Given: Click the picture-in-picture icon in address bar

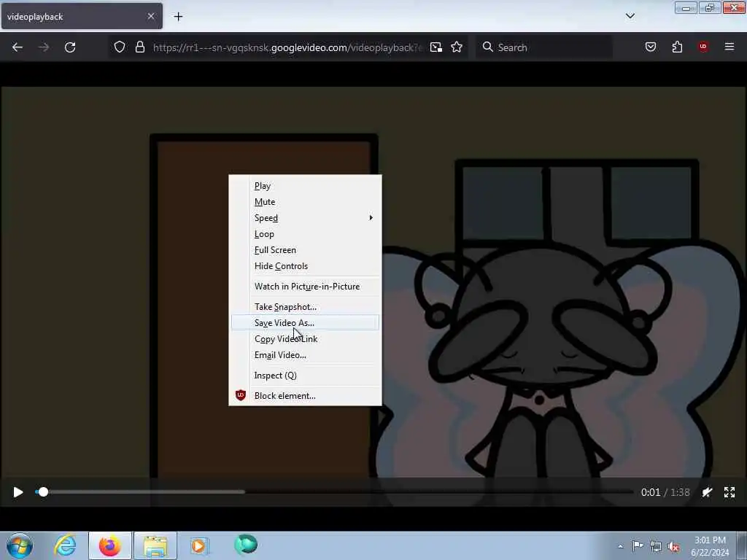Looking at the screenshot, I should [436, 47].
